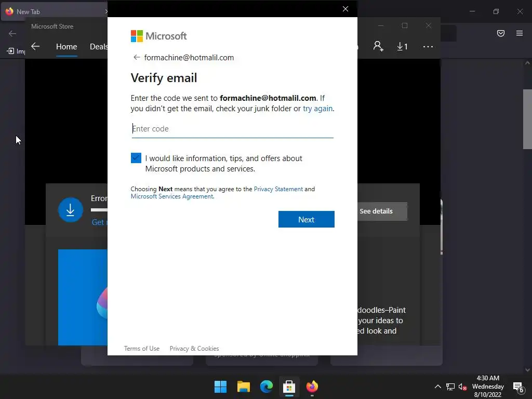Open the Privacy Statement link

pyautogui.click(x=278, y=189)
